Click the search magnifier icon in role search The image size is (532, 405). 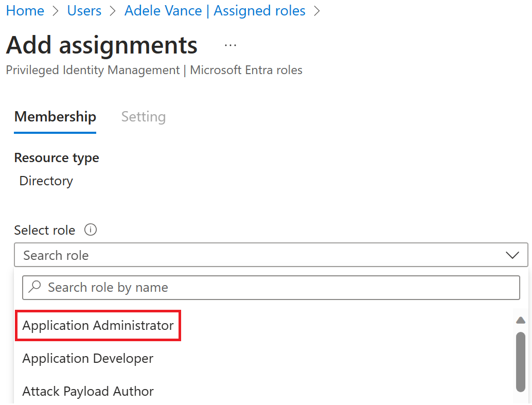(33, 287)
